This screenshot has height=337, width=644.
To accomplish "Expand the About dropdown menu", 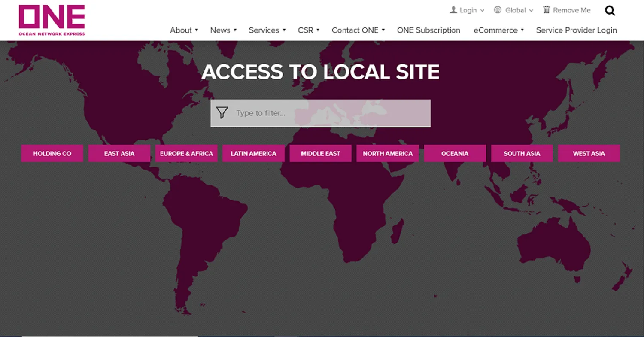I will pyautogui.click(x=184, y=30).
